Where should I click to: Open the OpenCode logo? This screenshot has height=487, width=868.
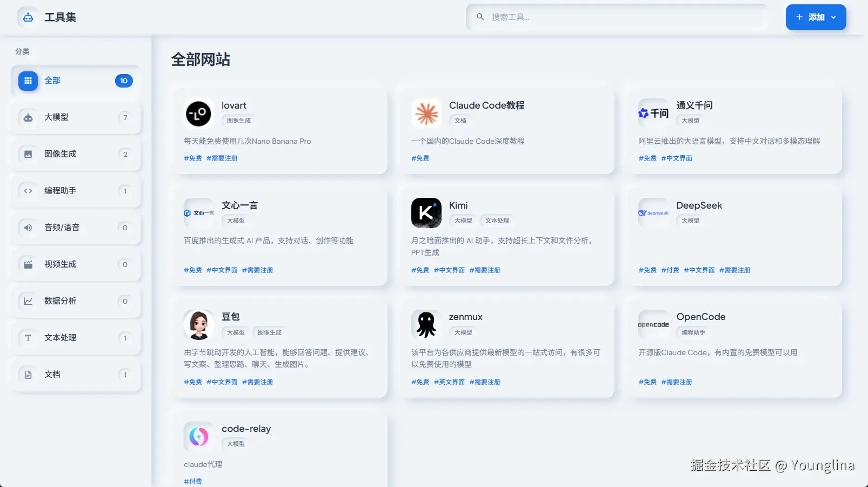[653, 325]
